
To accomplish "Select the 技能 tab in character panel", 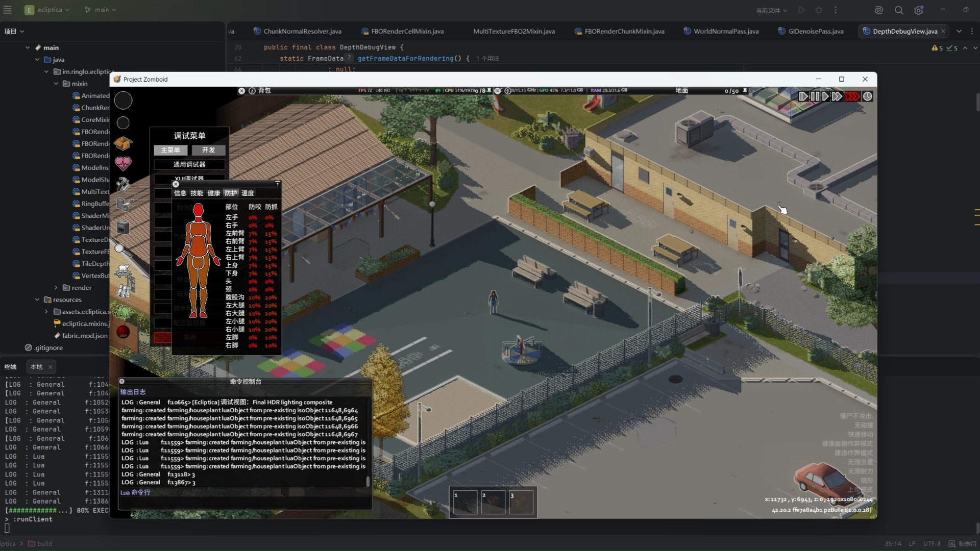I will click(197, 193).
